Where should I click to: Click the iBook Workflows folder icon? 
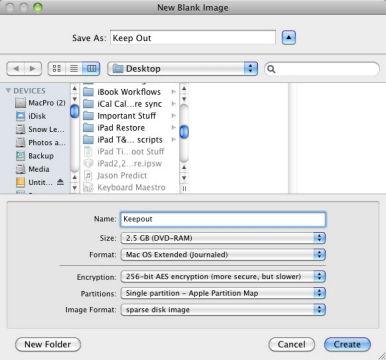pos(88,92)
